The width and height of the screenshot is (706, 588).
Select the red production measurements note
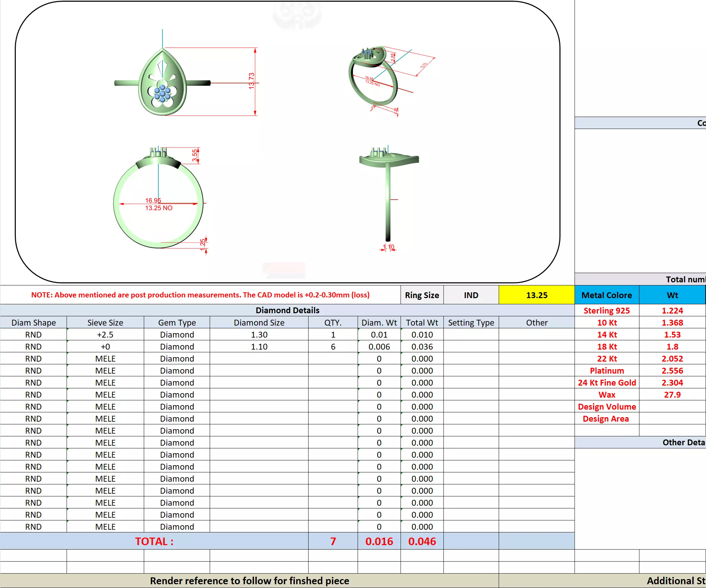200,295
